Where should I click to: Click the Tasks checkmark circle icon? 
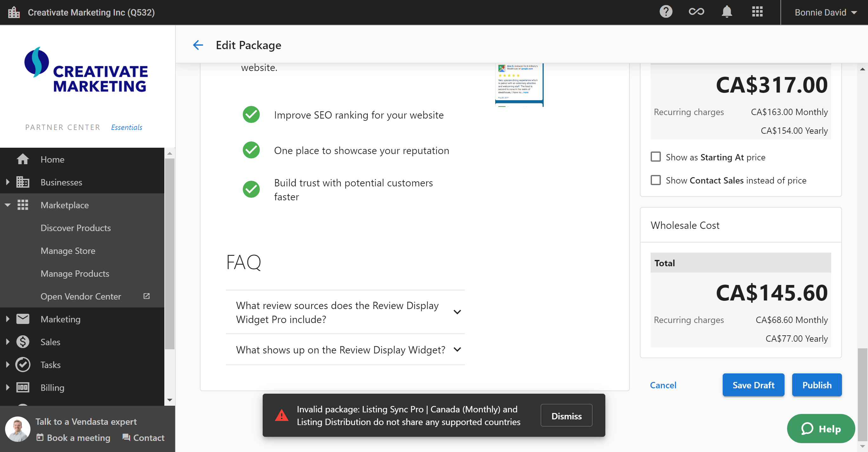23,365
